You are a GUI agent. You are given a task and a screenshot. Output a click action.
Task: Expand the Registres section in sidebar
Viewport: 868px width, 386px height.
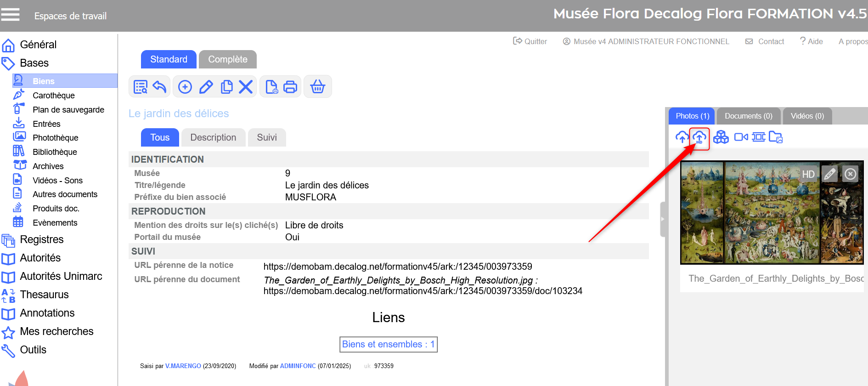41,239
